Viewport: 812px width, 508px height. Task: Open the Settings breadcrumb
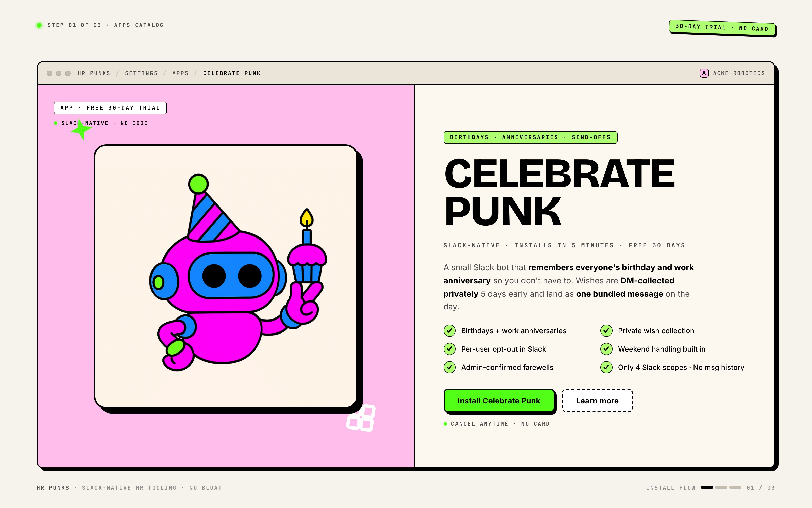pyautogui.click(x=141, y=73)
